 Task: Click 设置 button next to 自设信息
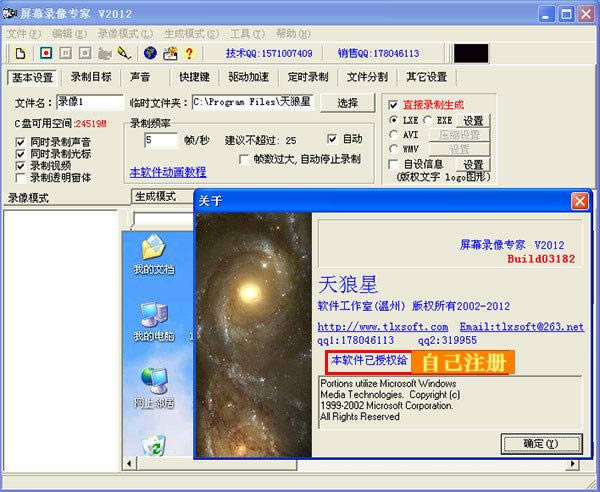pos(473,165)
